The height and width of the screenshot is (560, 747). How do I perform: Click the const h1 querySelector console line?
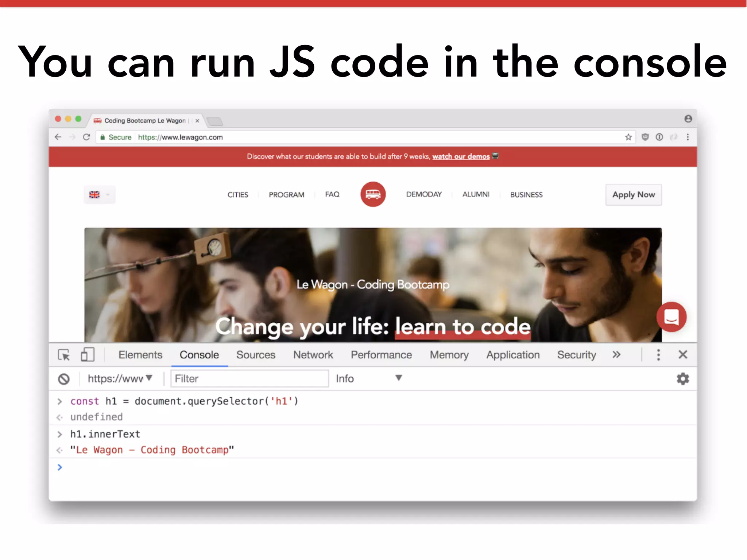[184, 401]
